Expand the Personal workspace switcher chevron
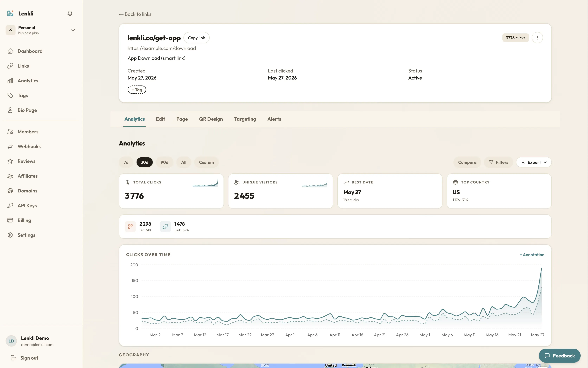Viewport: 588px width, 368px height. click(73, 30)
